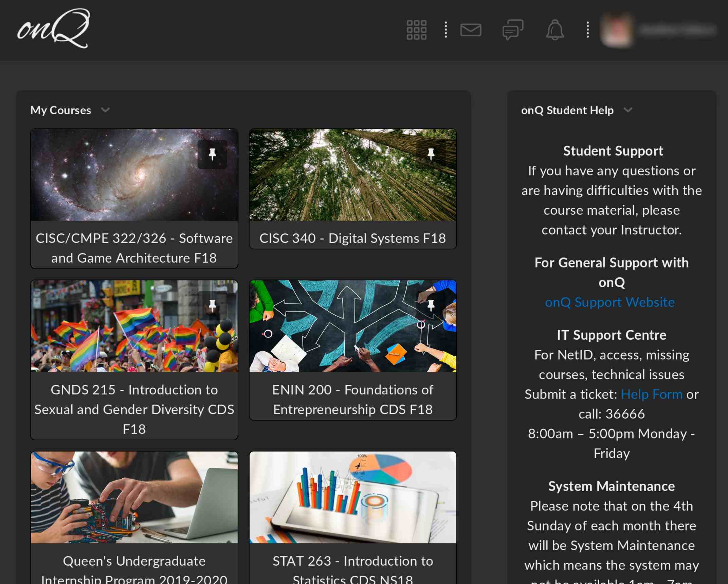Screen dimensions: 728x584
Task: Open the account ellipsis menu beside the avatar
Action: coord(587,30)
